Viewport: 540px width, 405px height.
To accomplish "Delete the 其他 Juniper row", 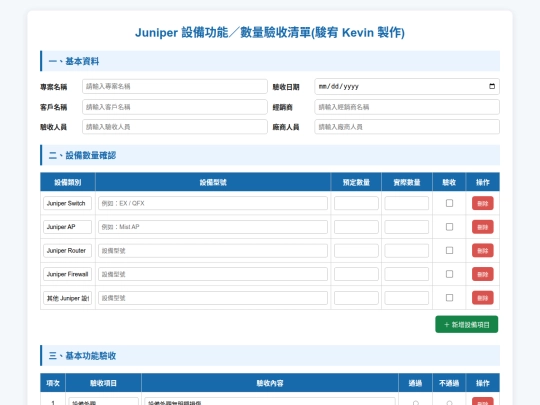I will [482, 298].
